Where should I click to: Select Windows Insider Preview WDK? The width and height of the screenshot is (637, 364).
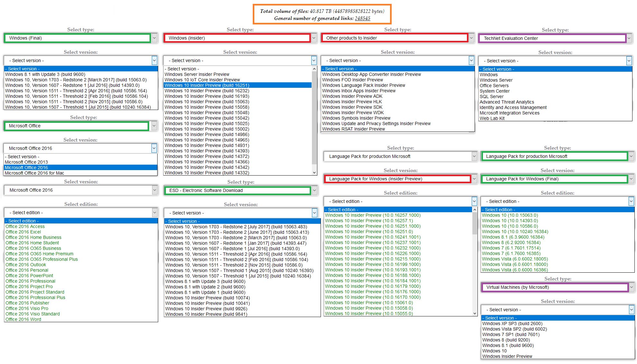point(398,113)
